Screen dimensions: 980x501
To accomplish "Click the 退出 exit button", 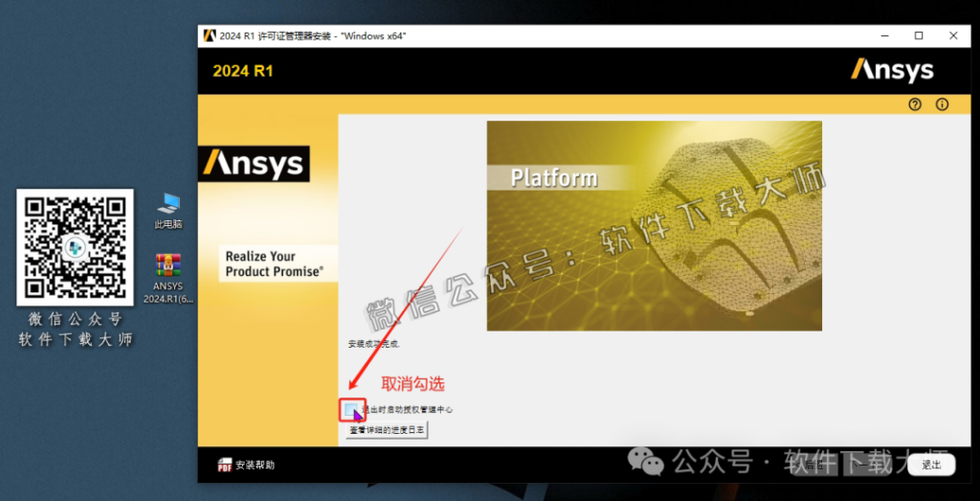I will click(931, 465).
